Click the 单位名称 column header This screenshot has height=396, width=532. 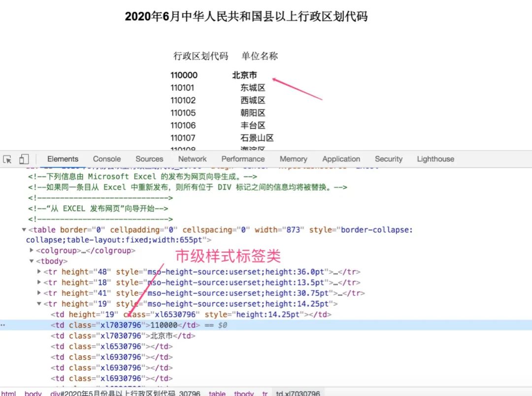pyautogui.click(x=260, y=56)
